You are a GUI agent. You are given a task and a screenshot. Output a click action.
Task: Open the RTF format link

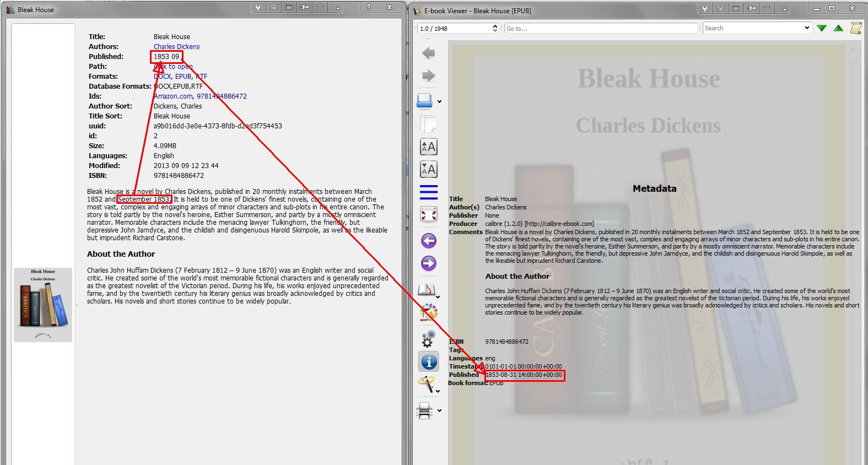[202, 77]
